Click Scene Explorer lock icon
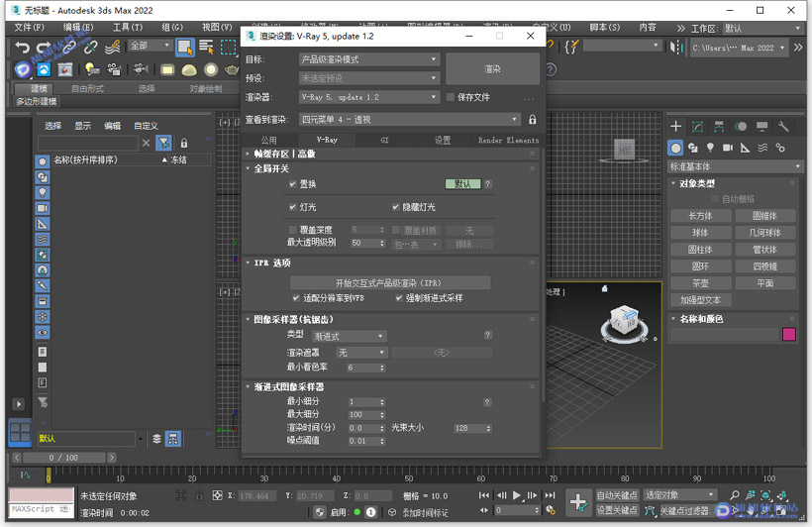This screenshot has width=812, height=527. 184,143
